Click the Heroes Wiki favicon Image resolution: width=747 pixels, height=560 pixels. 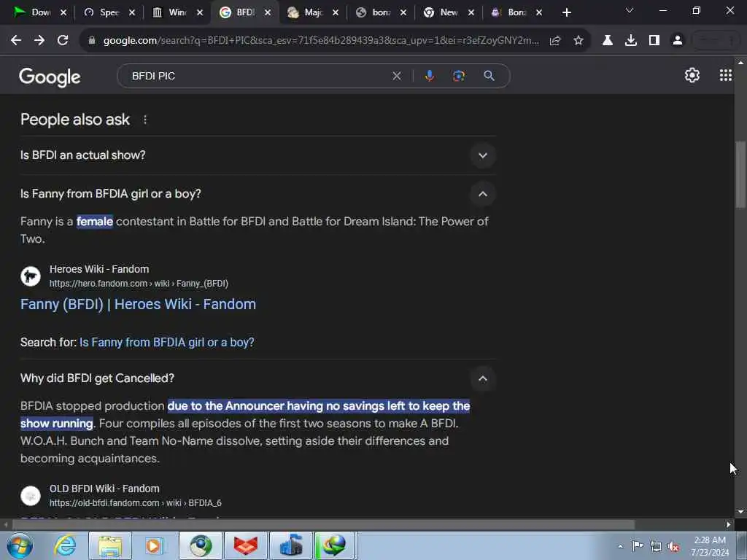pos(31,276)
